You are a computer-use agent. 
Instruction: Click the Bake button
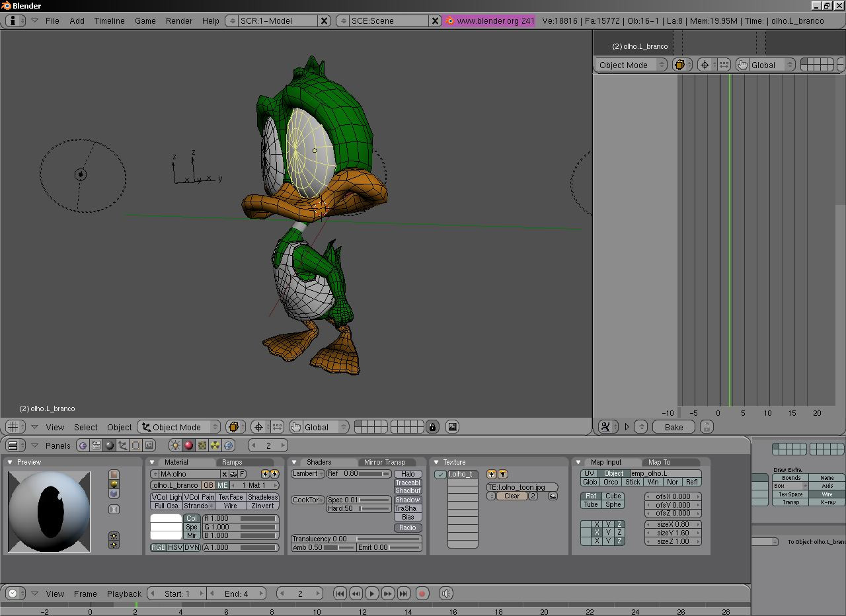coord(673,427)
